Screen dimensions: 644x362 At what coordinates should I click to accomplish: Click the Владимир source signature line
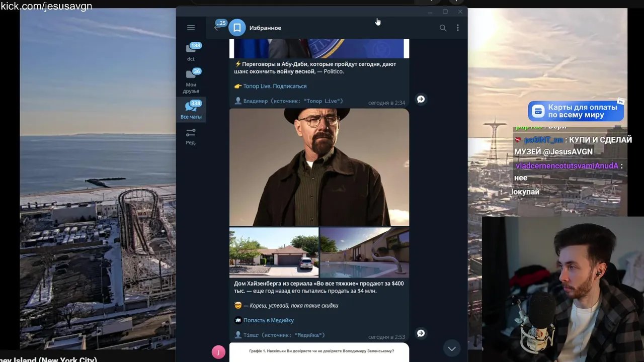pyautogui.click(x=289, y=101)
